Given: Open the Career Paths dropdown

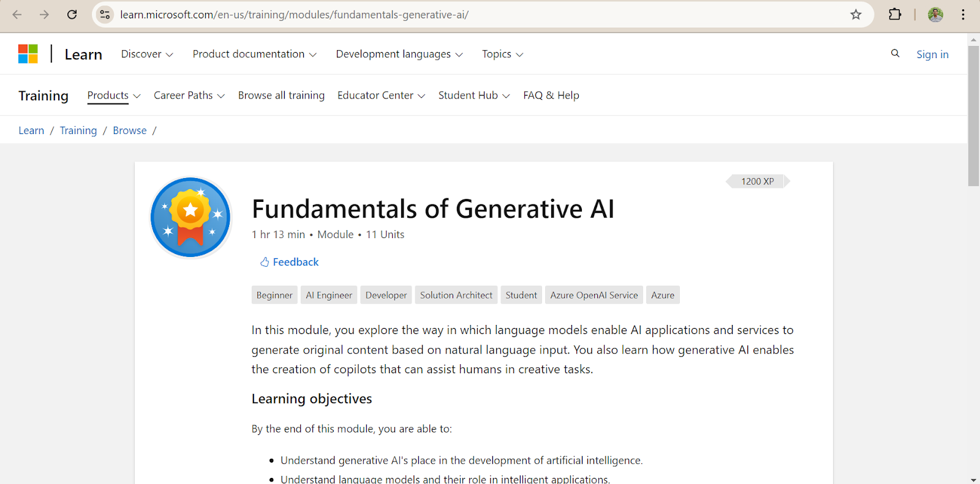Looking at the screenshot, I should click(189, 95).
